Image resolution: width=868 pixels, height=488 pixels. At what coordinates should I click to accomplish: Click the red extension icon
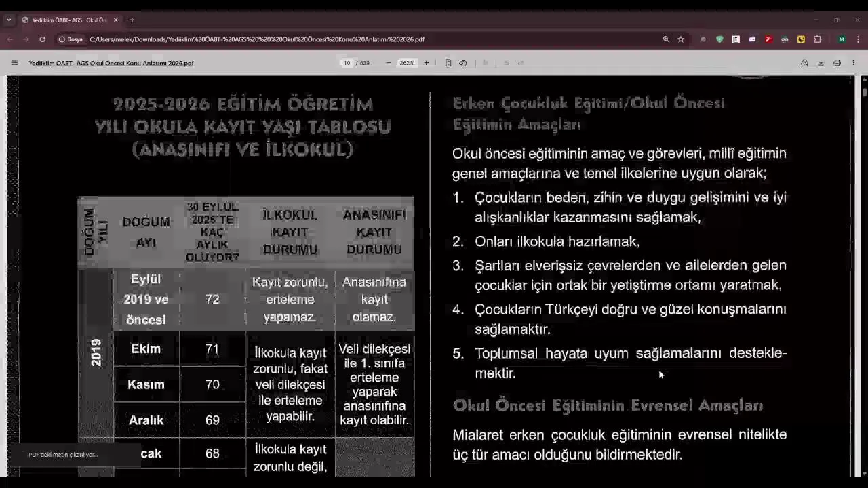tap(768, 39)
